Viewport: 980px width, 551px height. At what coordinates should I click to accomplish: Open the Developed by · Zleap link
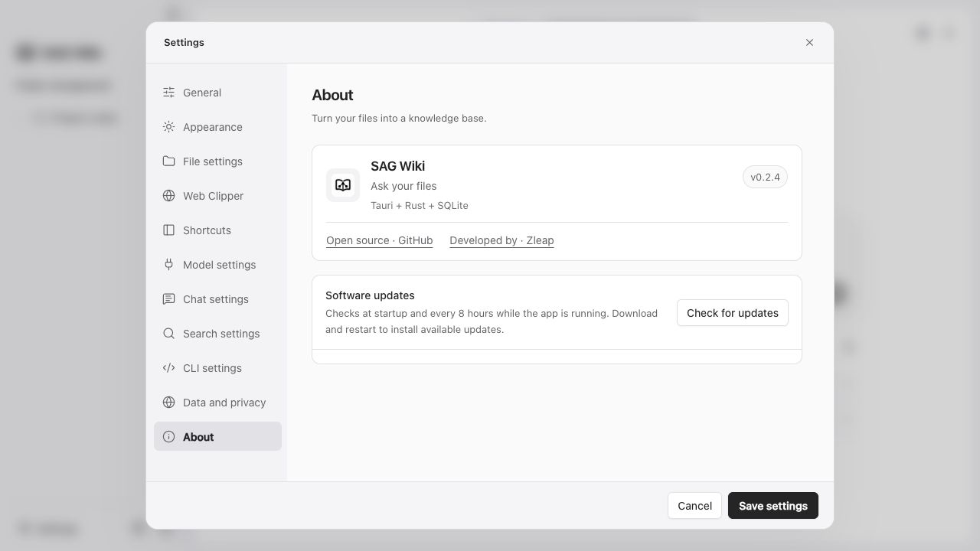(501, 240)
